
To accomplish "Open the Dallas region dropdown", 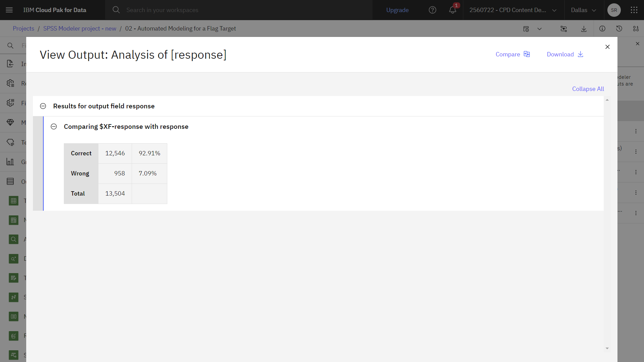I will (584, 10).
